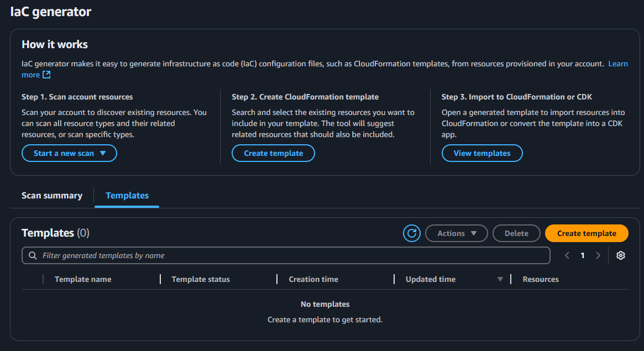Click the 'Create a template to get started.' text
The width and height of the screenshot is (644, 351).
coord(325,319)
